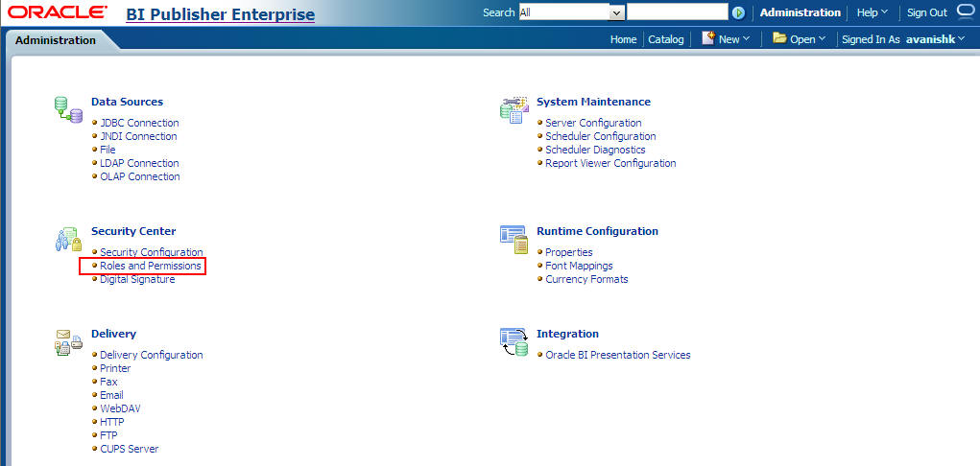Open Server Configuration

[593, 123]
